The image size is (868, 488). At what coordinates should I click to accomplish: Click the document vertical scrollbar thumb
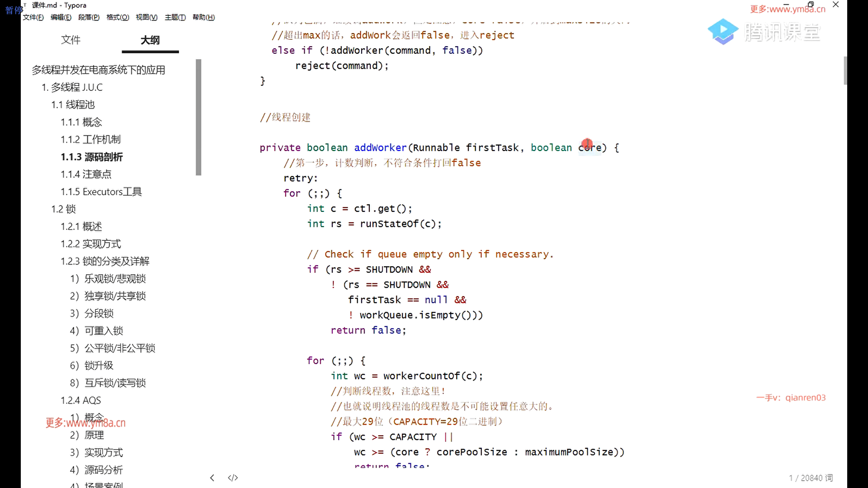pyautogui.click(x=844, y=70)
